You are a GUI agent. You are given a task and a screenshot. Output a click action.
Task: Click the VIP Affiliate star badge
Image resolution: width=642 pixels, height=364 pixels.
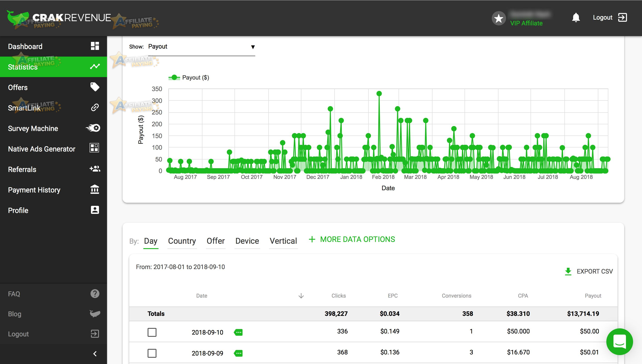[499, 18]
